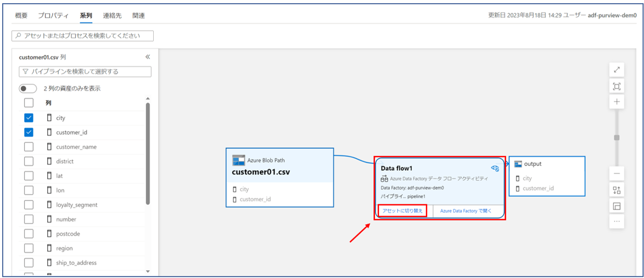Select the customer01.csv node title

point(261,172)
